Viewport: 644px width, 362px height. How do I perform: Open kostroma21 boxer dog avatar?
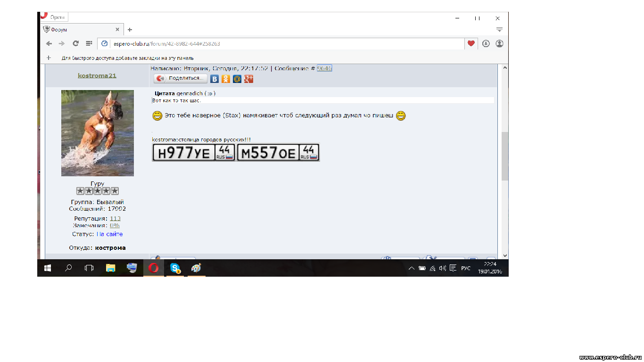coord(98,133)
